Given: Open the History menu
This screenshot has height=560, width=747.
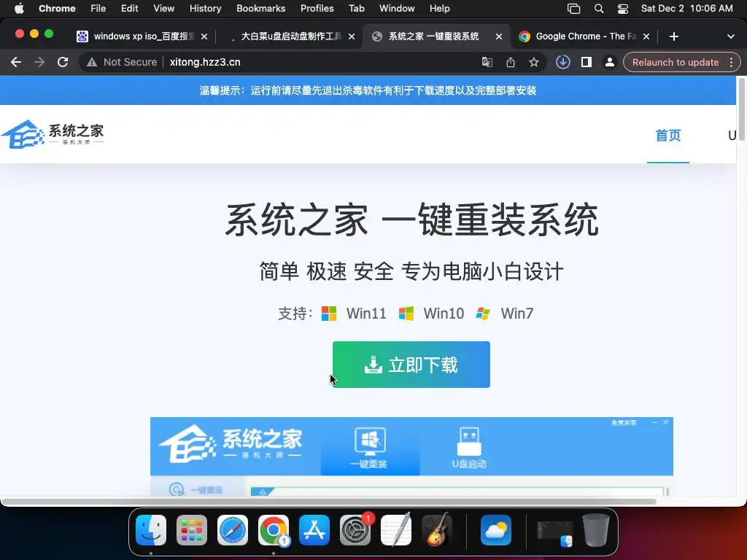Looking at the screenshot, I should [x=205, y=8].
